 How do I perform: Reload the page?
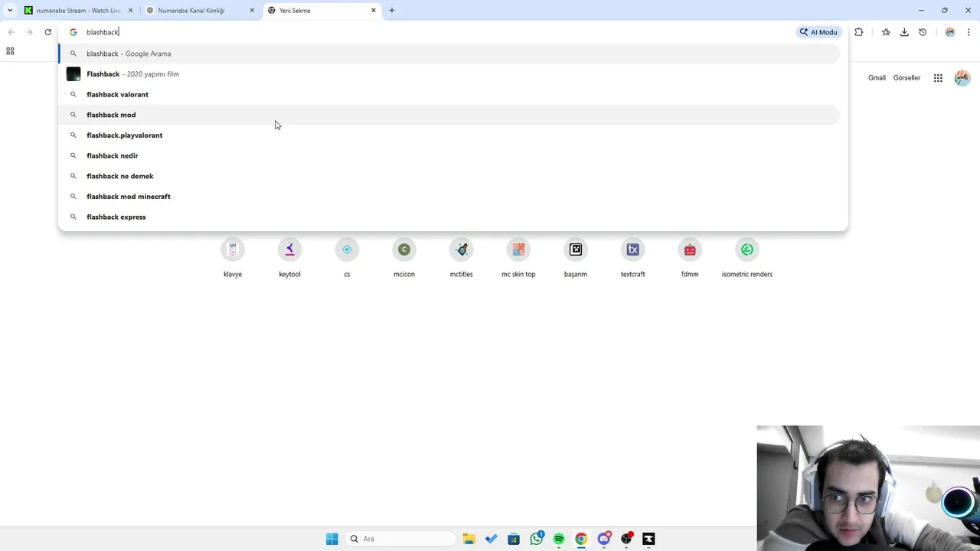[x=47, y=32]
